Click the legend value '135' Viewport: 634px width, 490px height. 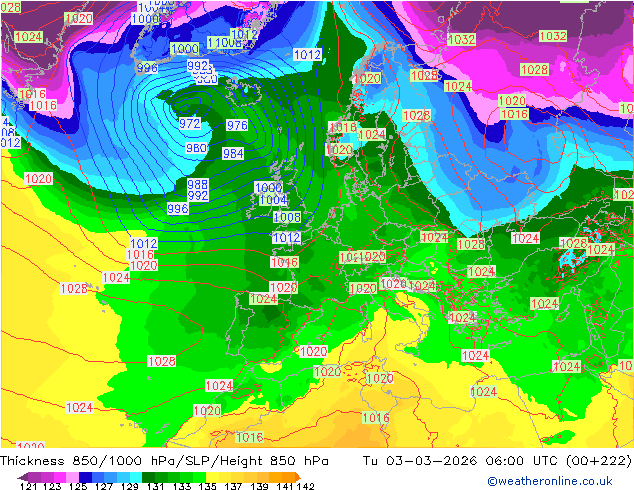click(x=207, y=486)
